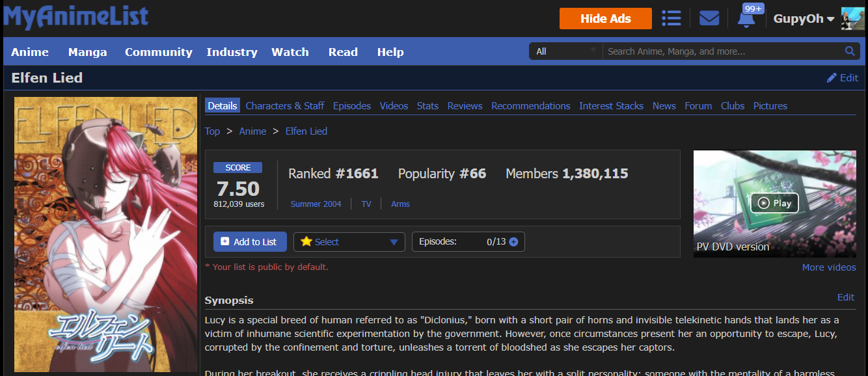Image resolution: width=868 pixels, height=376 pixels.
Task: Open the Industry menu
Action: (x=232, y=52)
